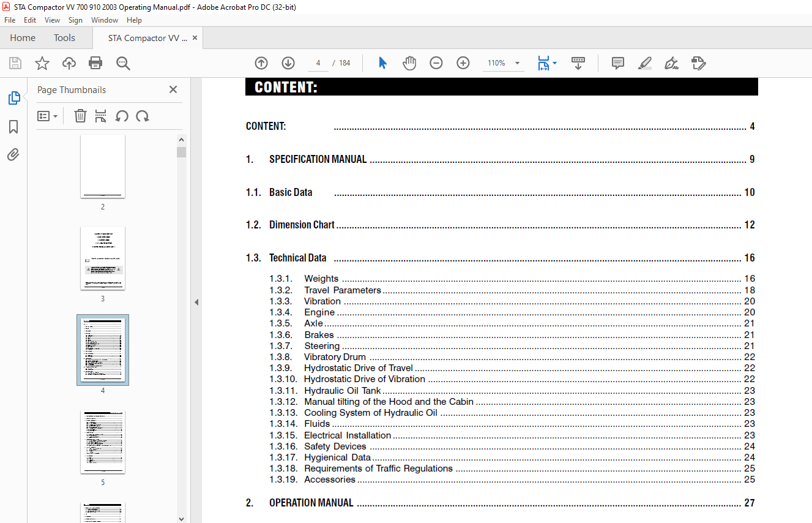Image resolution: width=812 pixels, height=523 pixels.
Task: Select page 5 thumbnail
Action: [103, 442]
